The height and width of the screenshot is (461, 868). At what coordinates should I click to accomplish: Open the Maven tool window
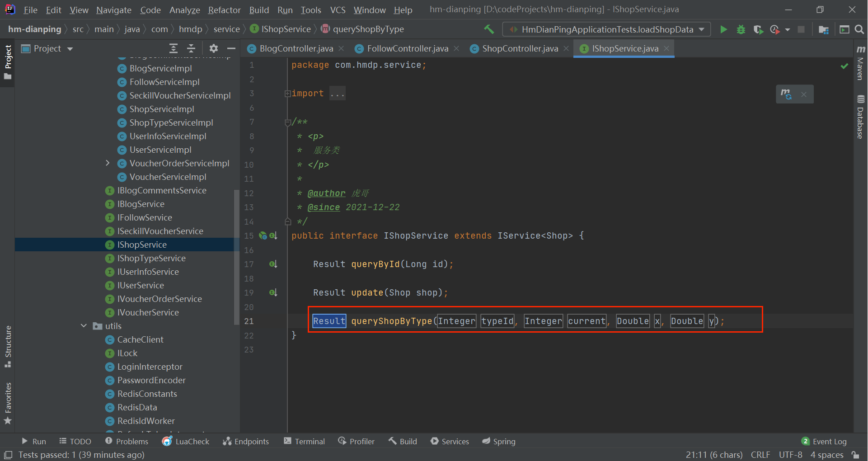[x=860, y=63]
